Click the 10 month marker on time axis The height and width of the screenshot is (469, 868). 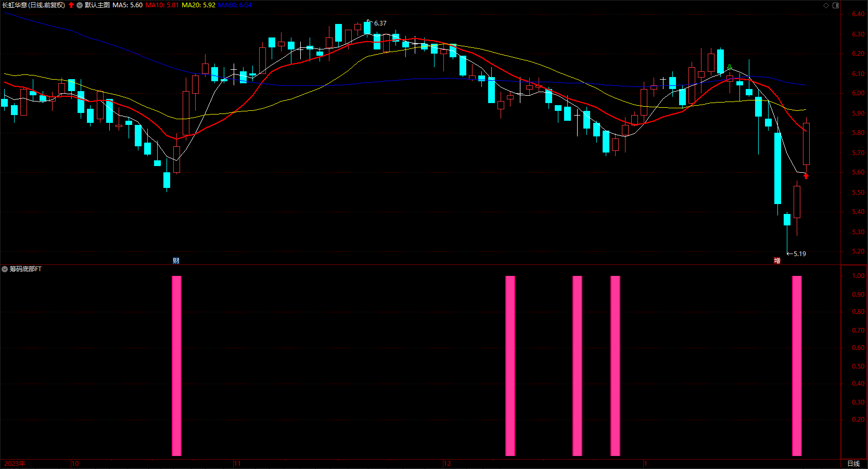(x=75, y=463)
